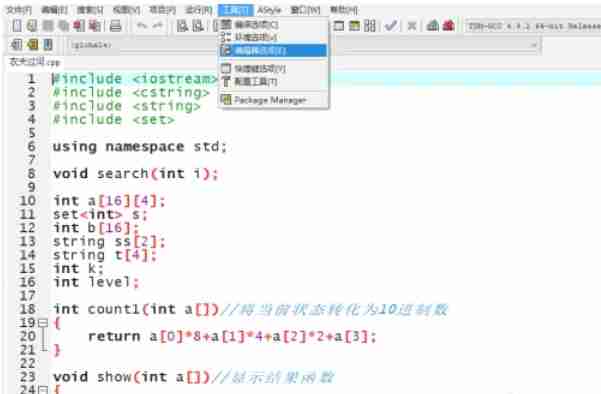Click the blue Goto Bookmark icon

48,44
